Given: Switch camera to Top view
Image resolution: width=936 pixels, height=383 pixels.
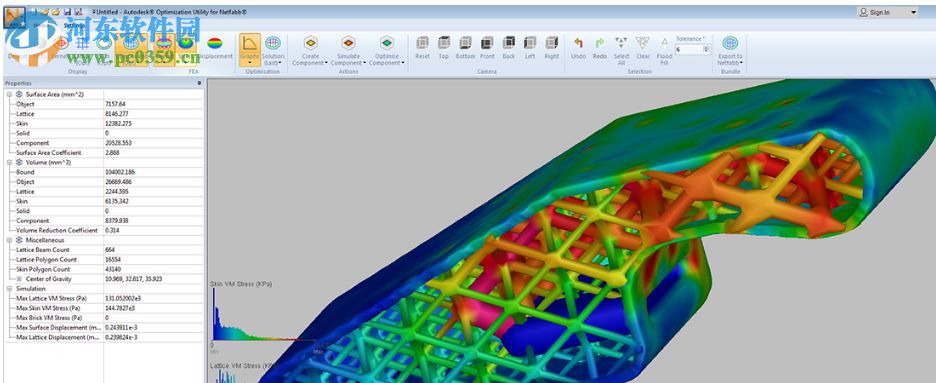Looking at the screenshot, I should point(444,48).
